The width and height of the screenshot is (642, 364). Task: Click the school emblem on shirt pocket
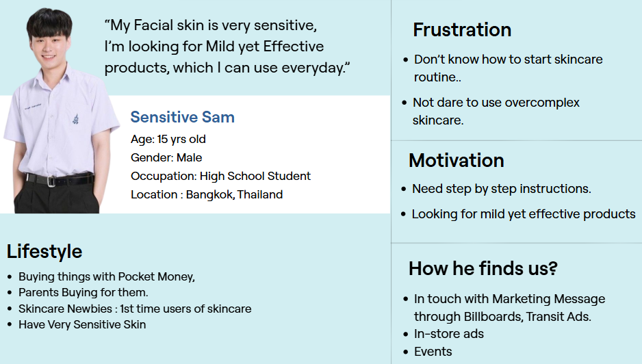click(x=75, y=118)
